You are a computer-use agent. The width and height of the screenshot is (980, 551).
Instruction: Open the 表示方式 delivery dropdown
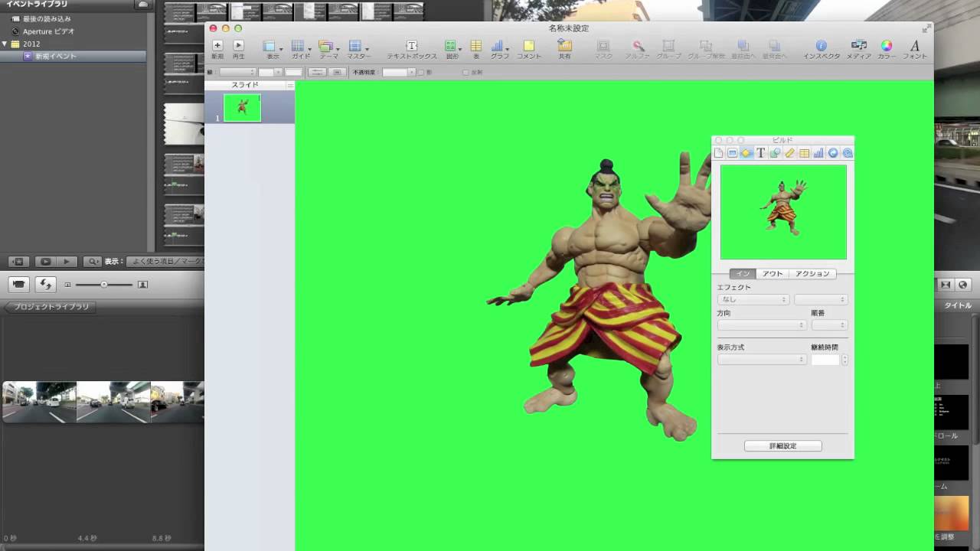click(762, 359)
